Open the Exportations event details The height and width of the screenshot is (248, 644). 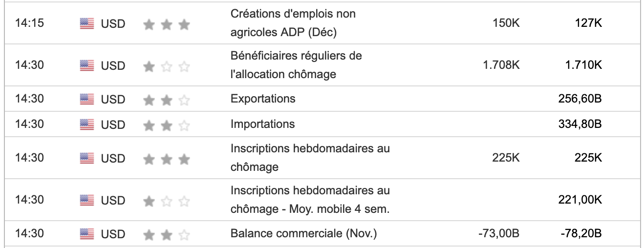pyautogui.click(x=263, y=99)
